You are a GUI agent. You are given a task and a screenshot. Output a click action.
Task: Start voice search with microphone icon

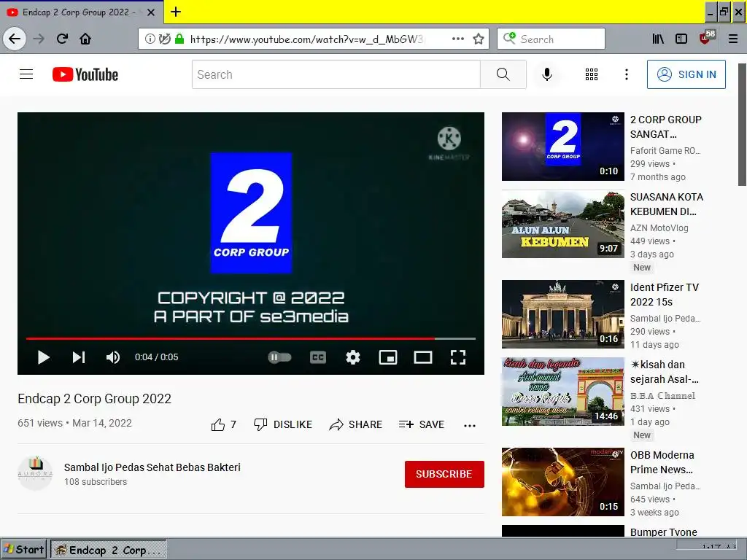click(547, 74)
